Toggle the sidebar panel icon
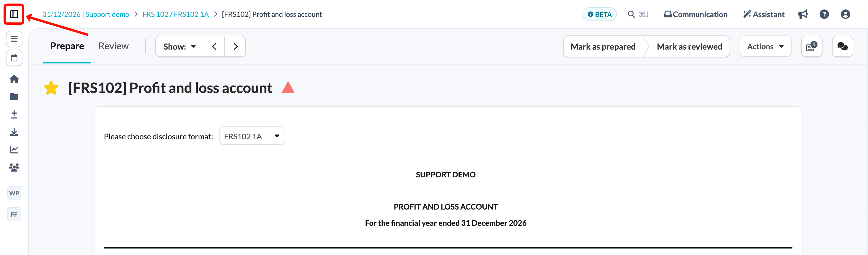The width and height of the screenshot is (868, 255). 14,14
